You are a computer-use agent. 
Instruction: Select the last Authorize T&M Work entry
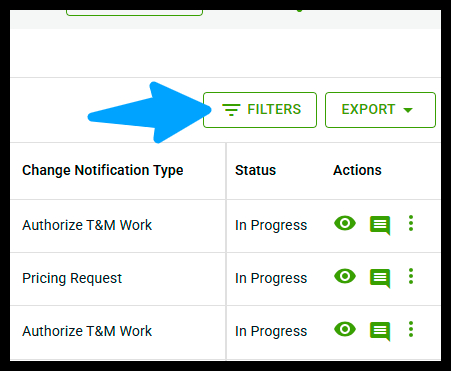pyautogui.click(x=87, y=331)
